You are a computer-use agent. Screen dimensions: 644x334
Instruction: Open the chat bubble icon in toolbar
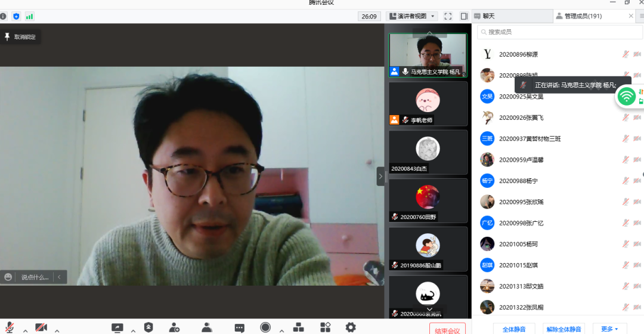click(x=239, y=327)
